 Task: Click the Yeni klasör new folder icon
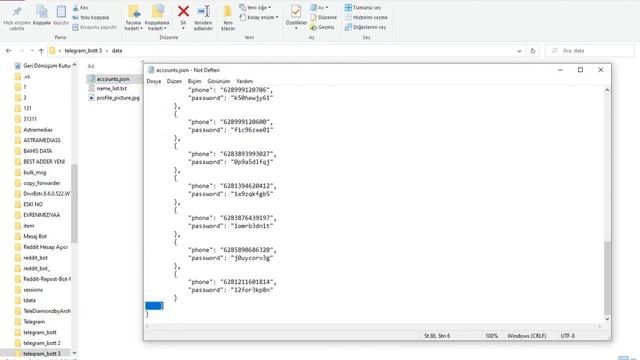pyautogui.click(x=228, y=11)
